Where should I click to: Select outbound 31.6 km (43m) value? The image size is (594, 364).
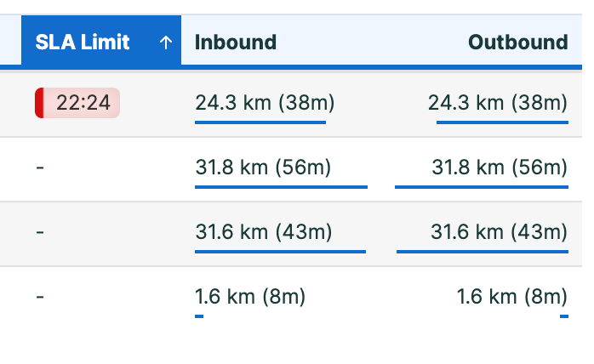tap(500, 231)
